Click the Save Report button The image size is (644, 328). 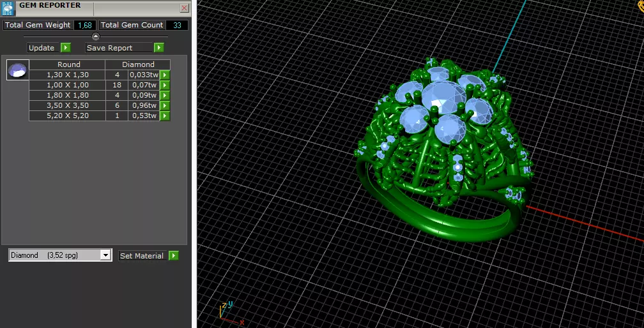pos(119,48)
